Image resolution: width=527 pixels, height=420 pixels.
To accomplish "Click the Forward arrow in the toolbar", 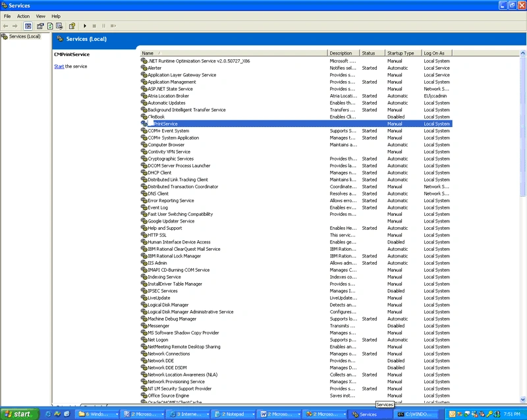I will pyautogui.click(x=14, y=26).
